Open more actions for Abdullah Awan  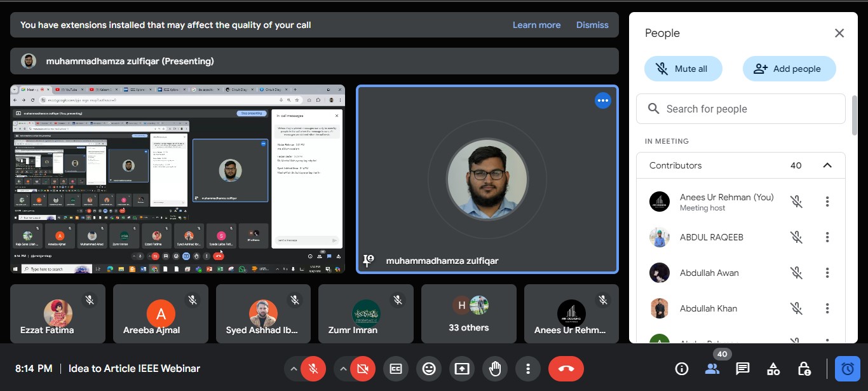827,273
